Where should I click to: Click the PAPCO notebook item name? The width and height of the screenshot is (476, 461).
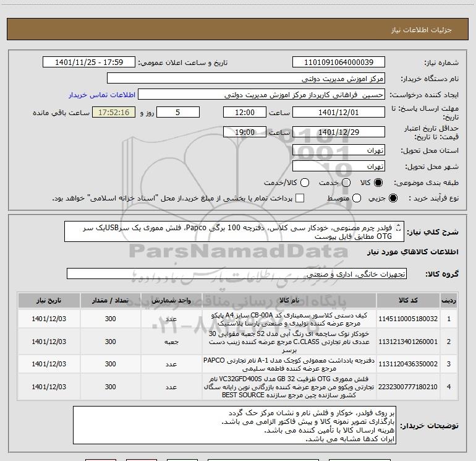pyautogui.click(x=289, y=364)
